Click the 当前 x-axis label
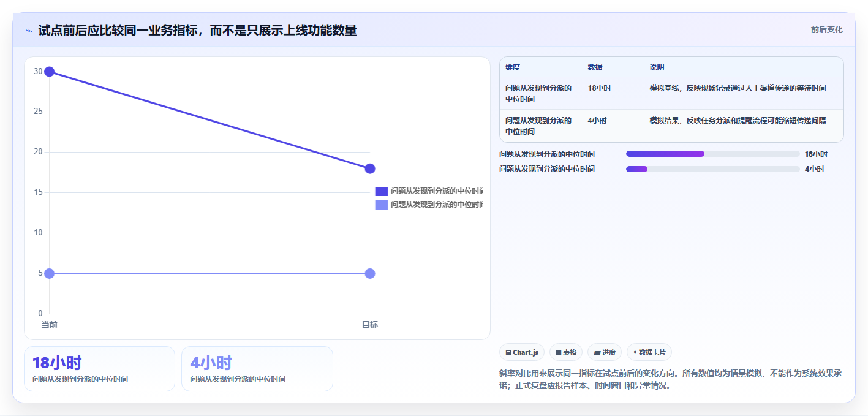This screenshot has width=868, height=416. 49,325
